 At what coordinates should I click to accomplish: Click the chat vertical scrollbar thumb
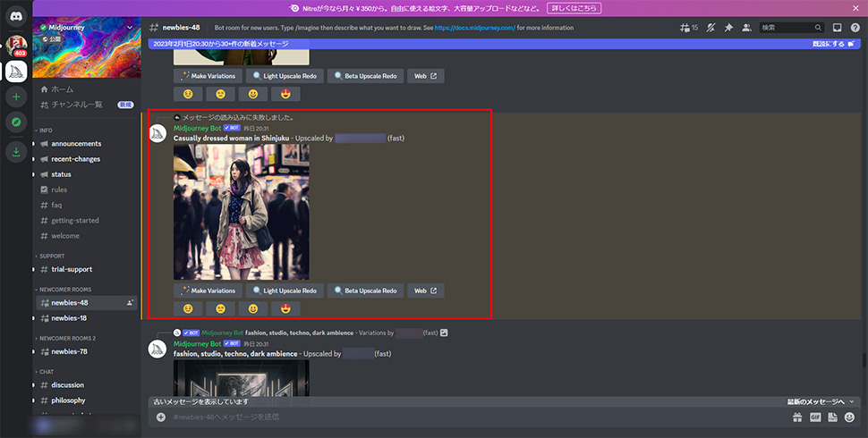(x=864, y=359)
